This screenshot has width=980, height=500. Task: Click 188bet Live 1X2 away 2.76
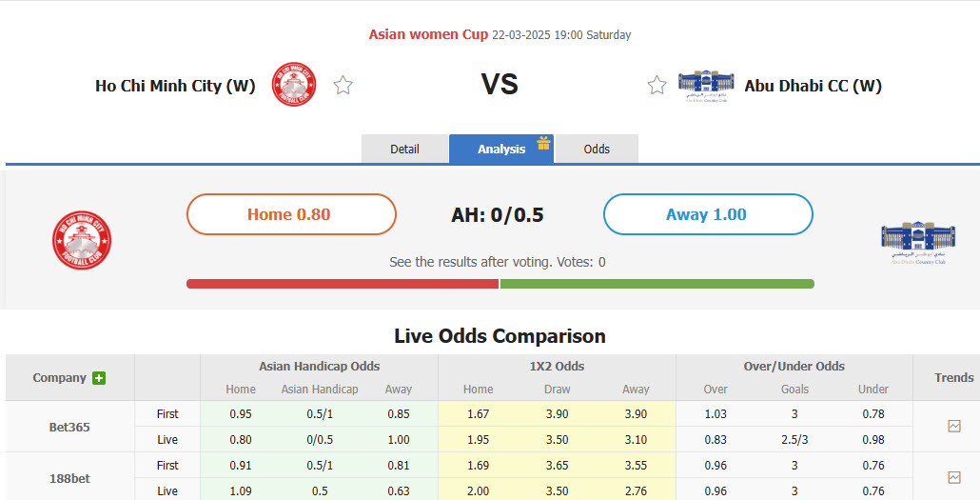tap(636, 490)
